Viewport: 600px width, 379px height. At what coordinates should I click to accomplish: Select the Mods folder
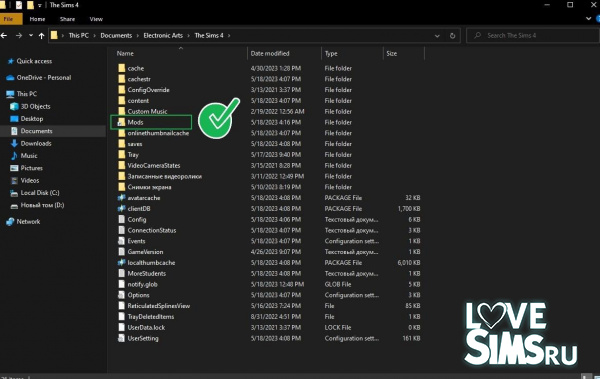135,122
